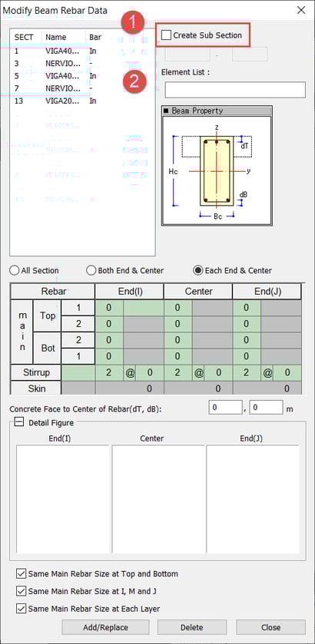Click the Beam Property section diagram

pos(217,170)
